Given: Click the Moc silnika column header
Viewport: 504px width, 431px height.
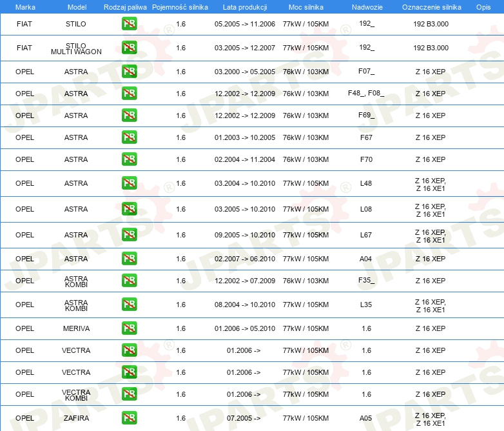Looking at the screenshot, I should 305,7.
